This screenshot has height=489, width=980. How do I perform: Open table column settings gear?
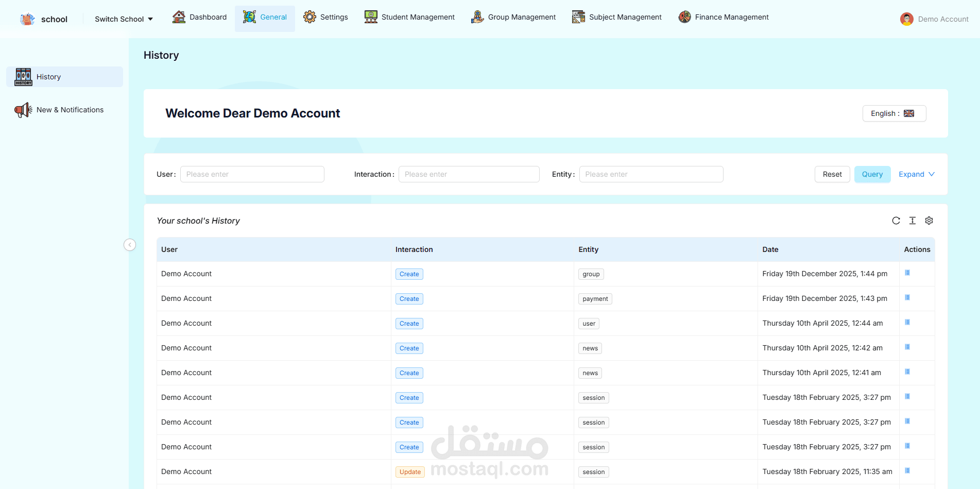(x=929, y=221)
